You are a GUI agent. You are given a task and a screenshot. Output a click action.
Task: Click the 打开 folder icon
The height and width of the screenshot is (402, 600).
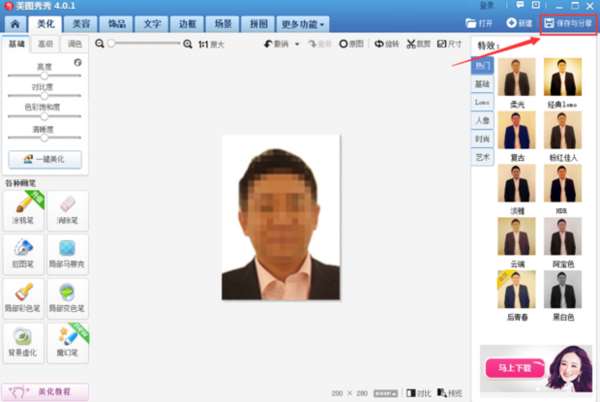click(x=471, y=23)
